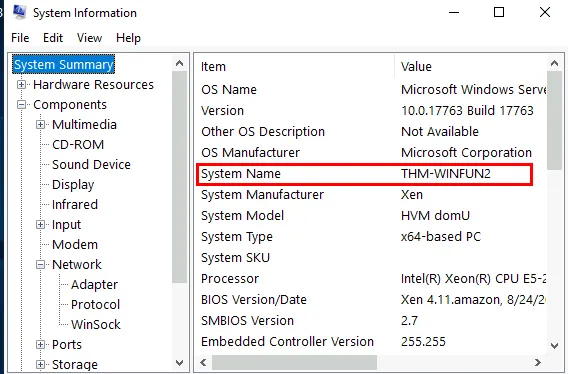Collapse the Components node
Viewport: 568px width, 374px height.
[21, 104]
